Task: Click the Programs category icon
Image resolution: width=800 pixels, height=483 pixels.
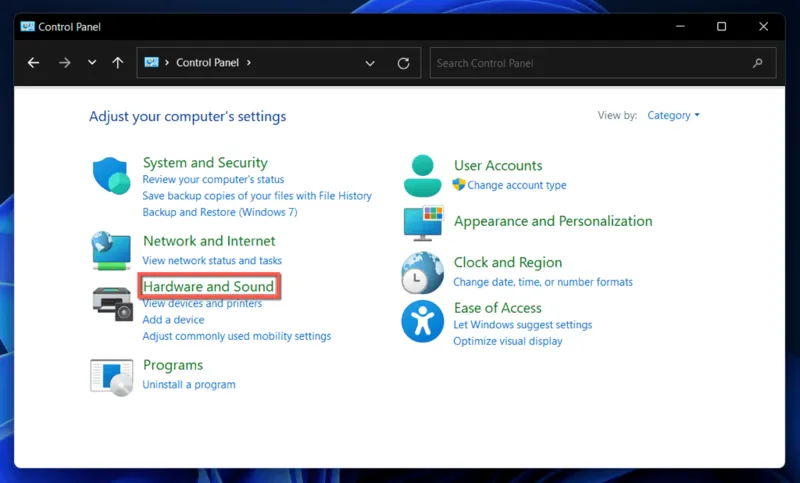Action: click(x=111, y=376)
